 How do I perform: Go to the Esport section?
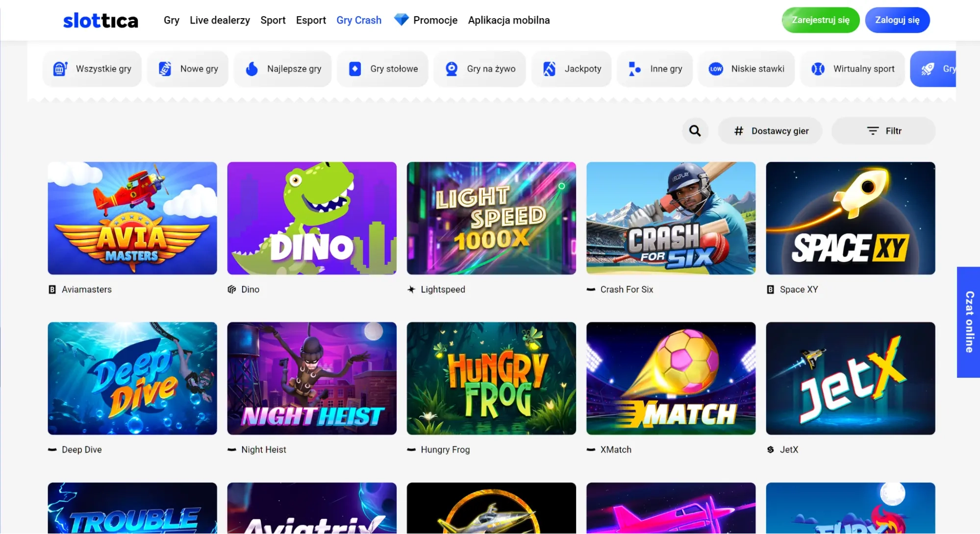(311, 20)
